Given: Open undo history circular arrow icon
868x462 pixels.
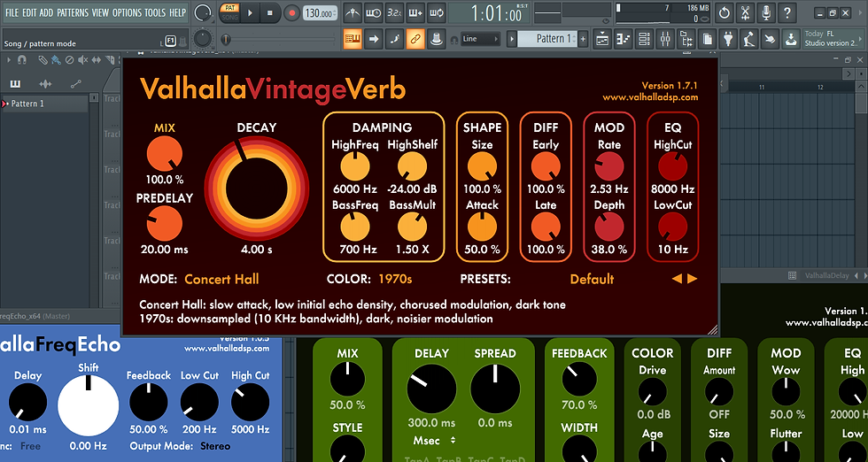Looking at the screenshot, I should click(725, 12).
